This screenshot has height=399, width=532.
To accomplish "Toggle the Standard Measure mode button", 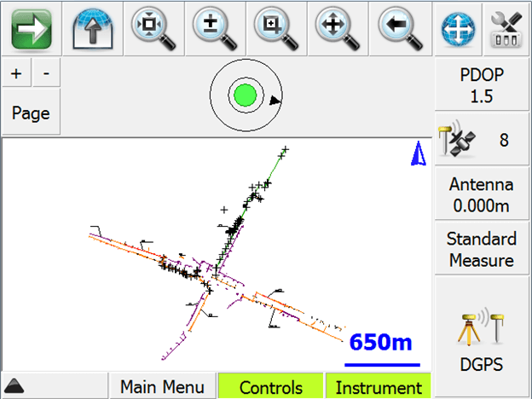I will (x=483, y=249).
